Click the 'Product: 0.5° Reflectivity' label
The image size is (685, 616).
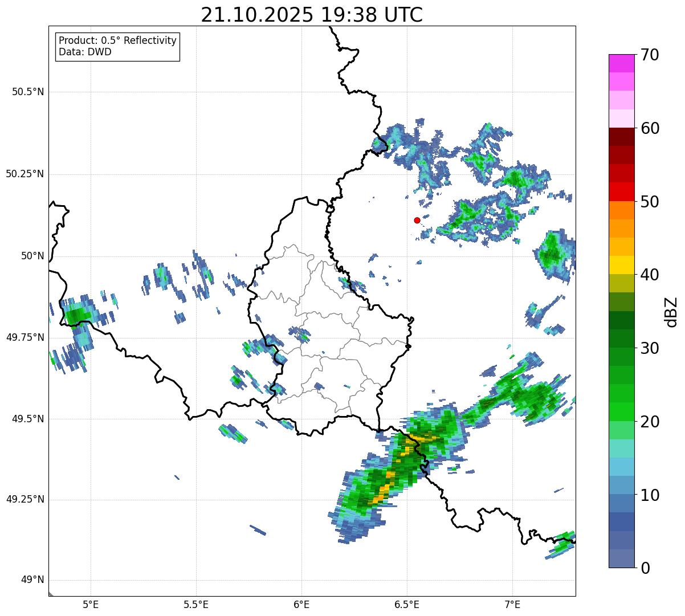pos(118,41)
